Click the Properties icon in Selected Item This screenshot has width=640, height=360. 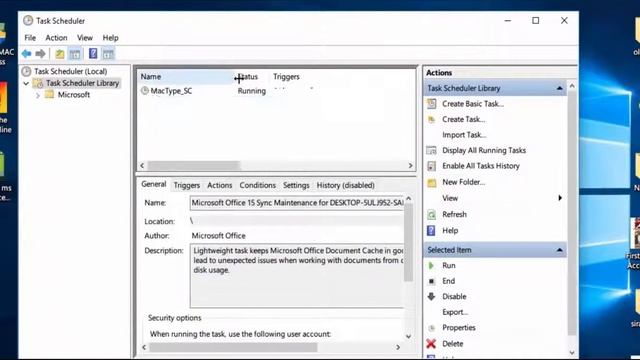pyautogui.click(x=431, y=328)
